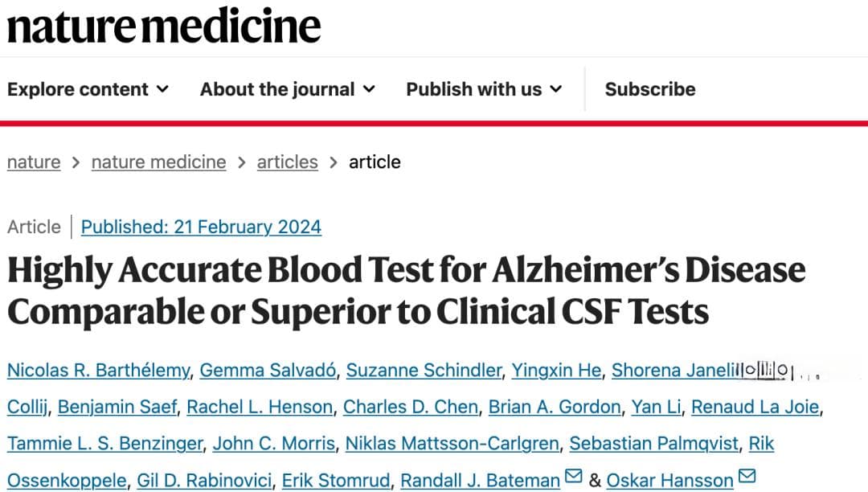Navigate to articles breadcrumb

(287, 162)
